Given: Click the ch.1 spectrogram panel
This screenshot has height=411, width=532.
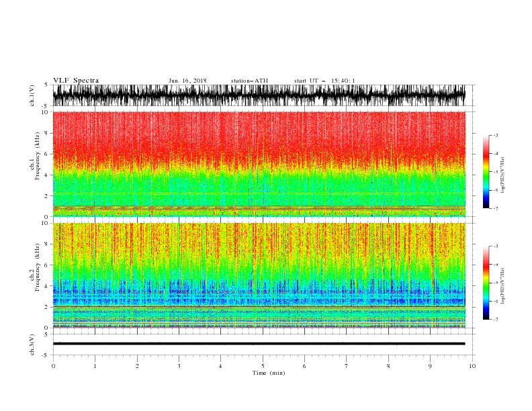Looking at the screenshot, I should [x=259, y=164].
